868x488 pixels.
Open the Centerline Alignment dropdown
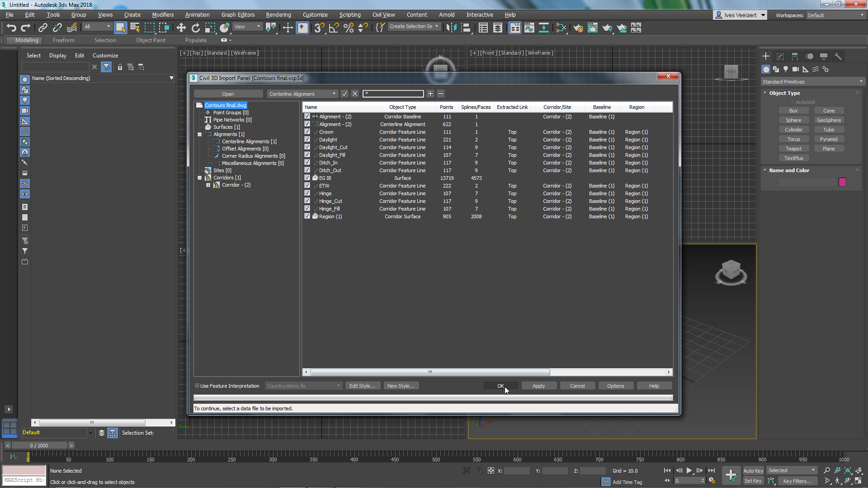[x=302, y=94]
